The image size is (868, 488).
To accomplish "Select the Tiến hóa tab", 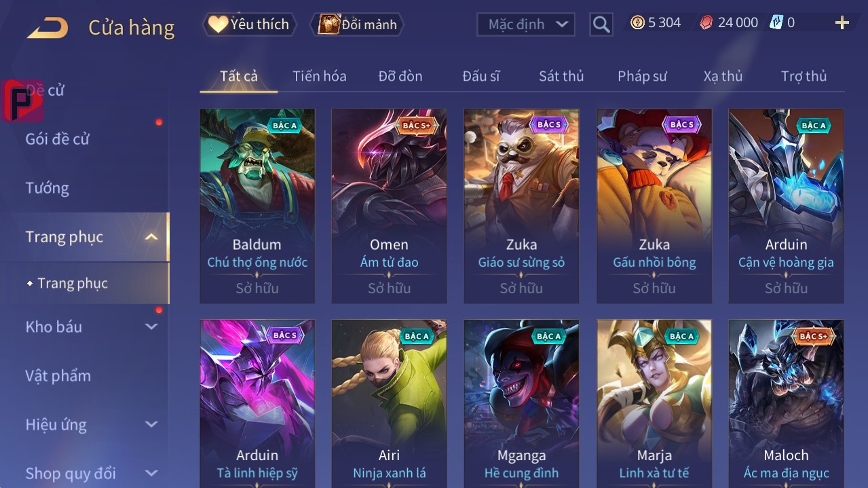I will [x=320, y=76].
